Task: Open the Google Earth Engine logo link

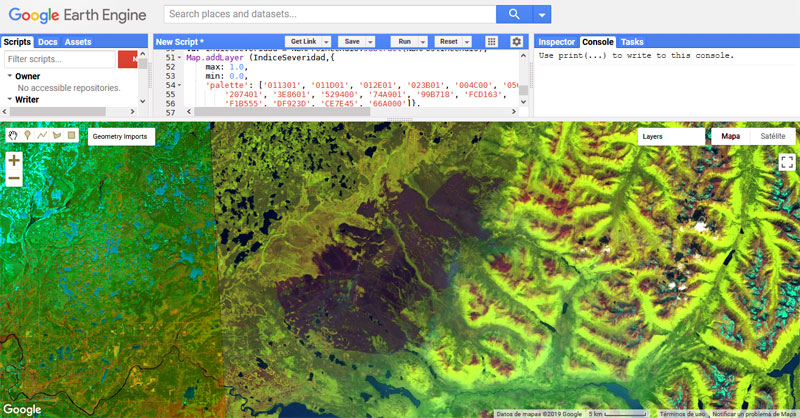Action: click(78, 15)
